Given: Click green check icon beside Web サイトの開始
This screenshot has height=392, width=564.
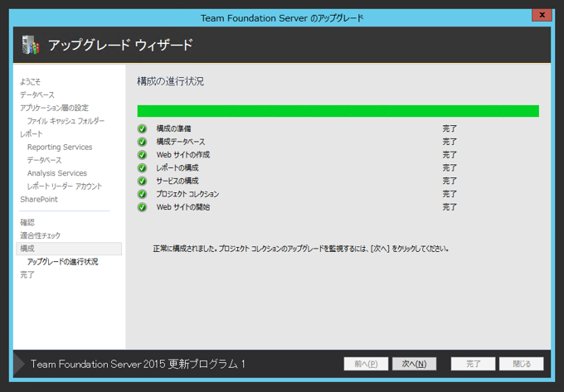Looking at the screenshot, I should click(143, 207).
